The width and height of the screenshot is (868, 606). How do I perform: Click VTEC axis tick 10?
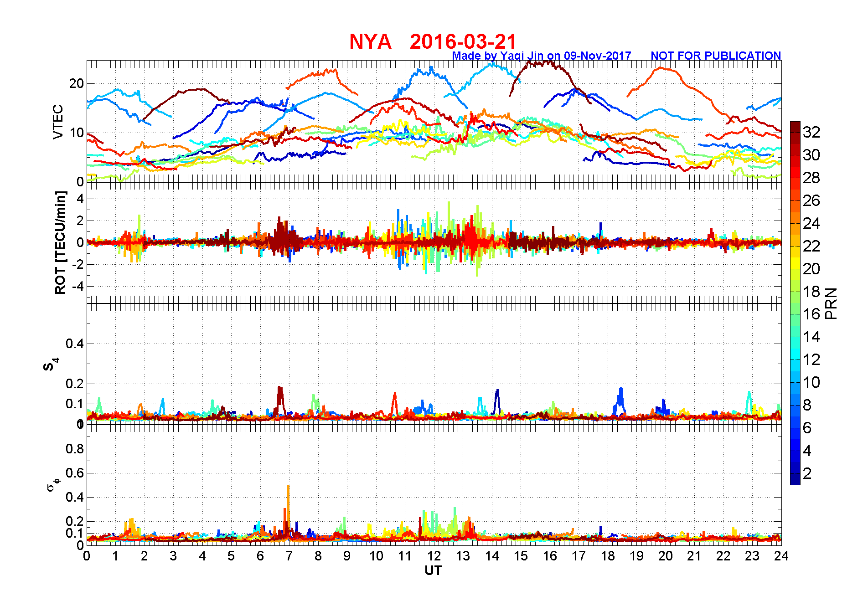[x=77, y=133]
